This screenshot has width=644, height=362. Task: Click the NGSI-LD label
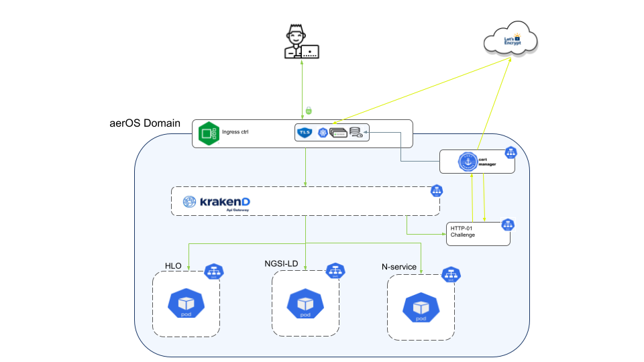(x=281, y=263)
